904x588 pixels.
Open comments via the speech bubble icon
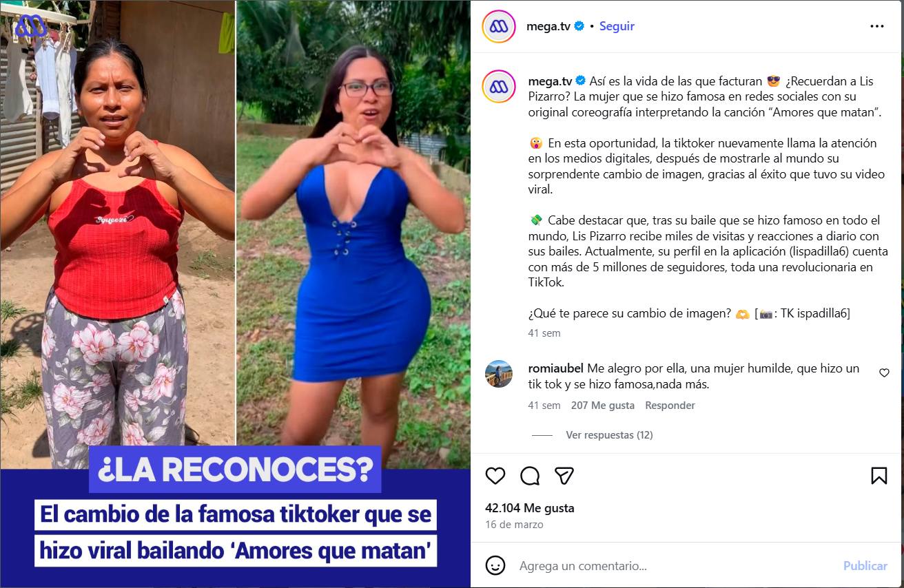pyautogui.click(x=530, y=476)
